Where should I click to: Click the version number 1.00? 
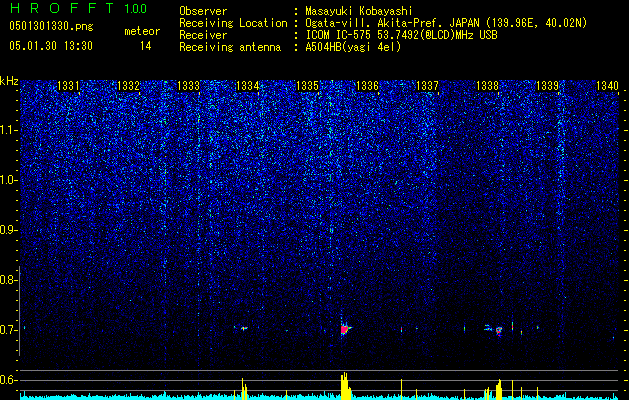pyautogui.click(x=136, y=8)
